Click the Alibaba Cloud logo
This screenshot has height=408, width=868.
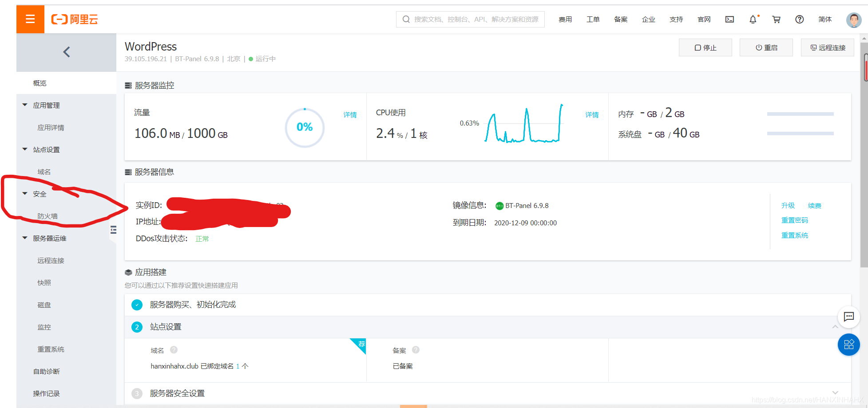click(74, 19)
